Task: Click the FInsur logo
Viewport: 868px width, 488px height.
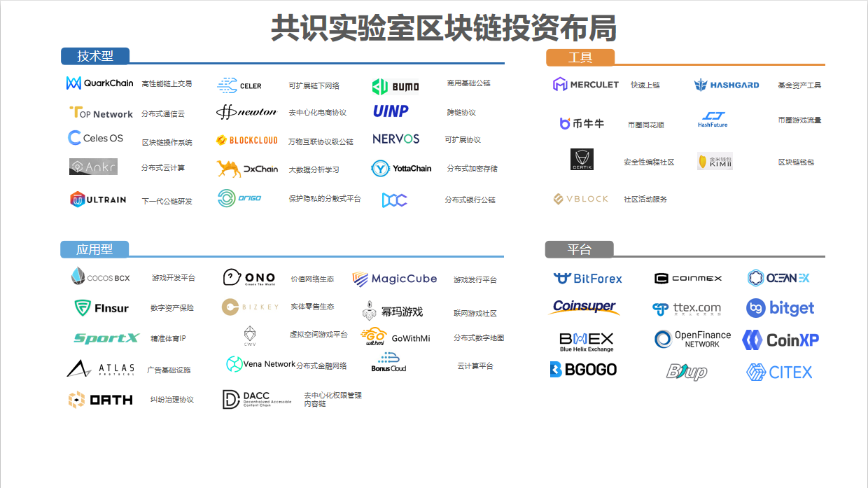Action: [x=100, y=307]
